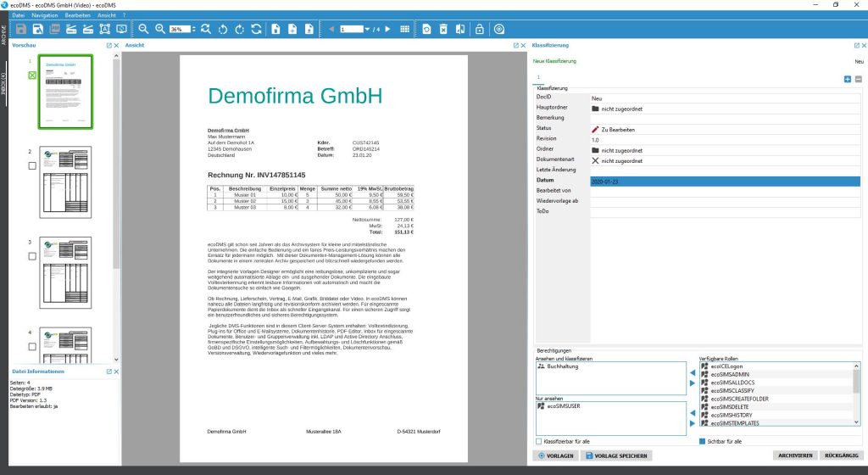868x475 pixels.
Task: Go to next page with right arrow
Action: (x=387, y=29)
